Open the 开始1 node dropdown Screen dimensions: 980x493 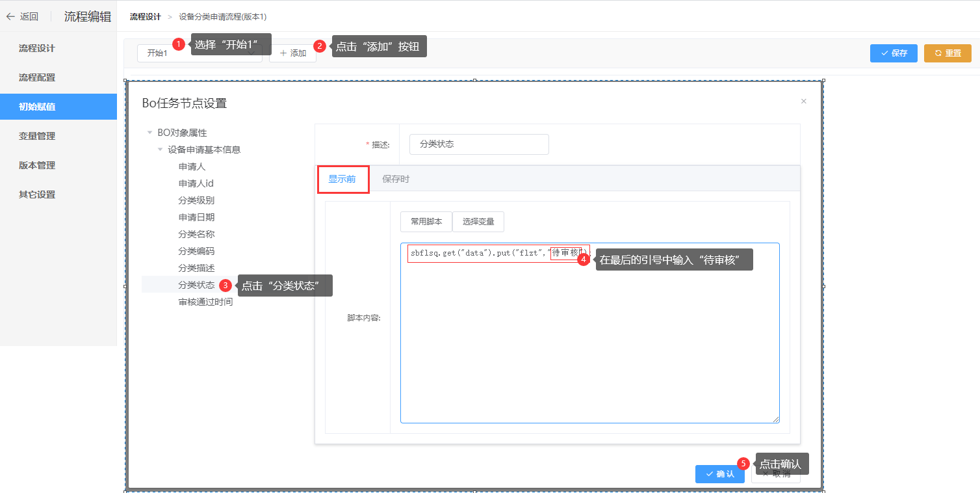pos(200,53)
